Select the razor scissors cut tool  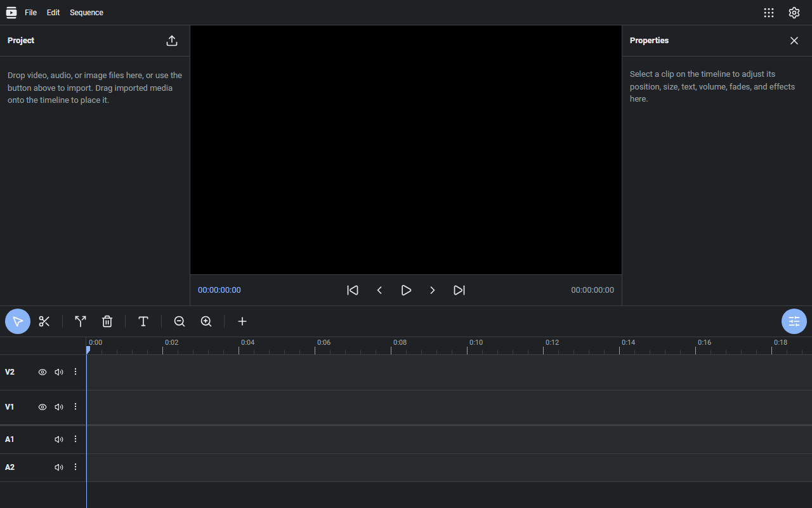[x=44, y=321]
